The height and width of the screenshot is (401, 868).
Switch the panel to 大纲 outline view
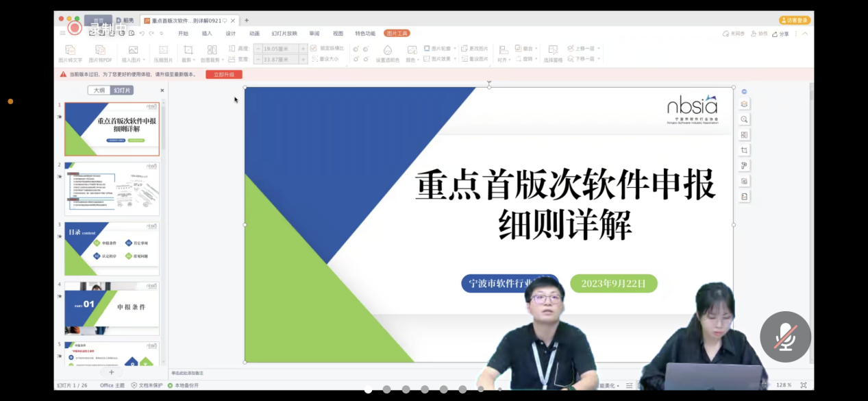[99, 90]
